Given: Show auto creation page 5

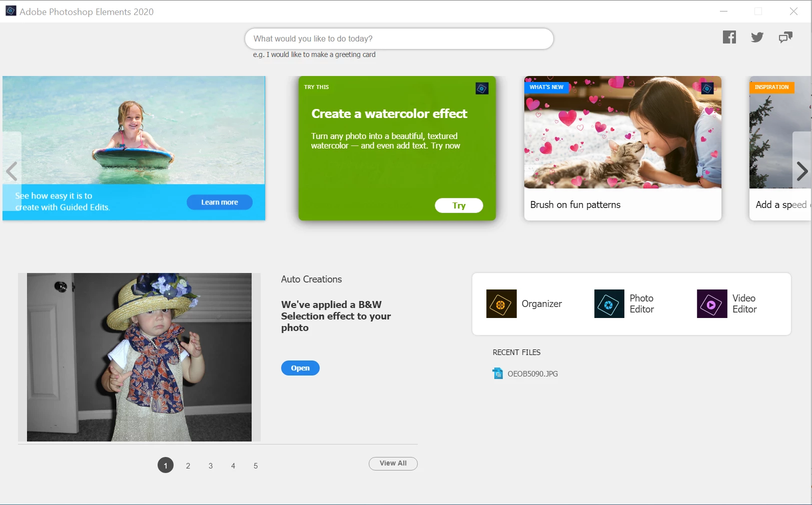Looking at the screenshot, I should point(256,465).
